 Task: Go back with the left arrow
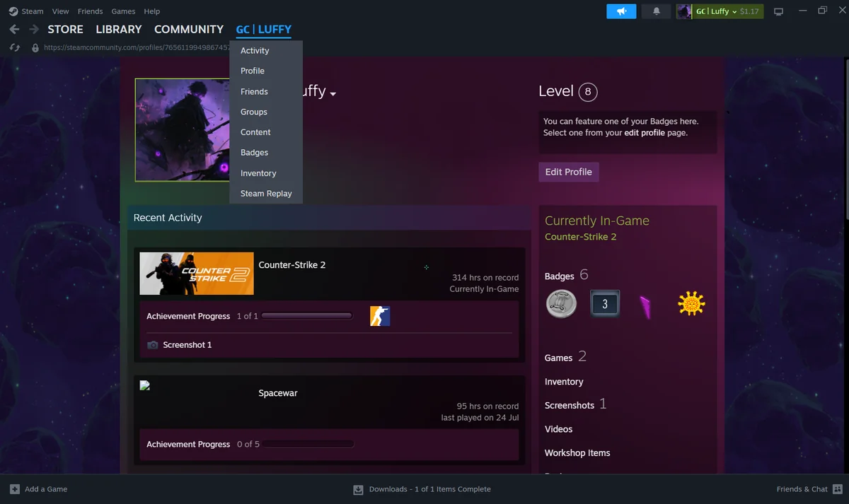pos(14,30)
